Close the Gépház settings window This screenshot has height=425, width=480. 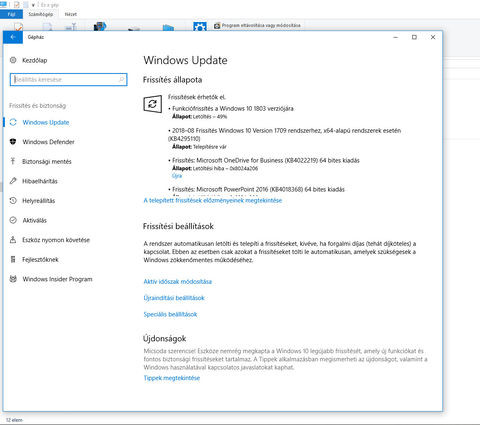[x=433, y=37]
